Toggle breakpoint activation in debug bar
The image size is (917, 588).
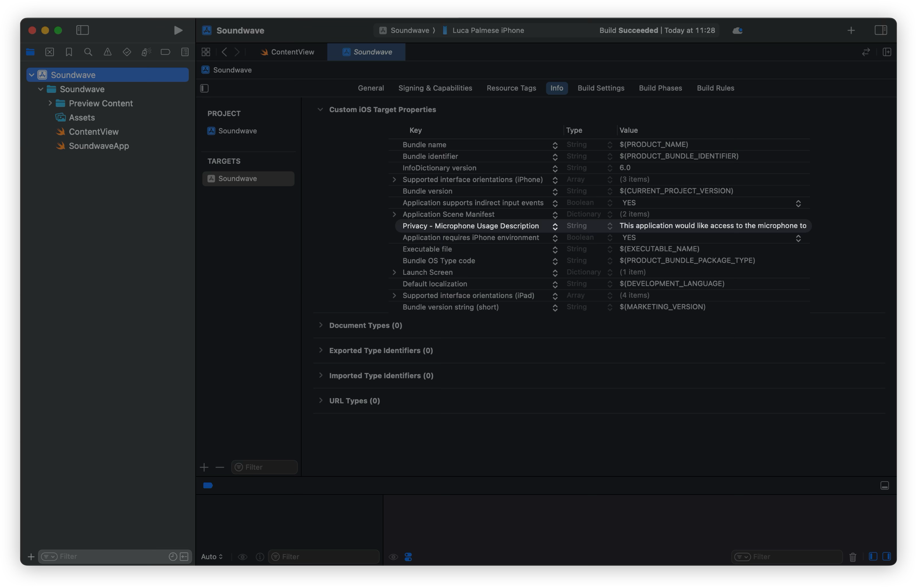pos(208,485)
